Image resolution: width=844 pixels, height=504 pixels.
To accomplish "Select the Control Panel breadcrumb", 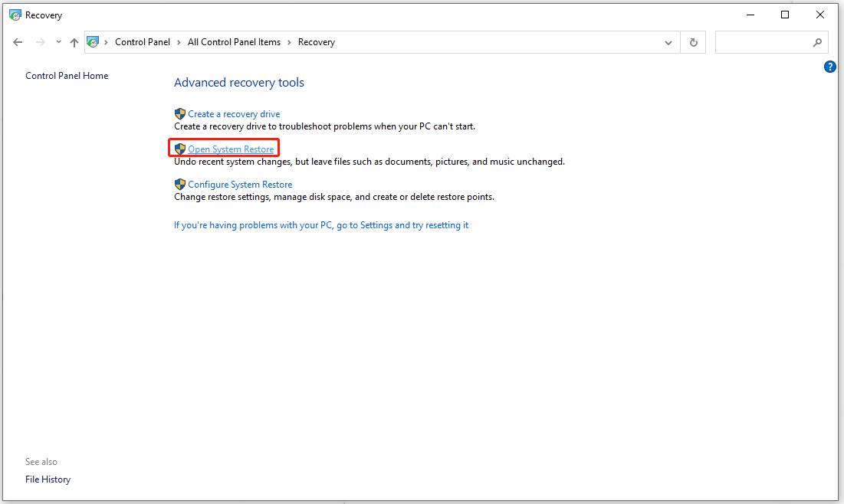I will click(142, 42).
